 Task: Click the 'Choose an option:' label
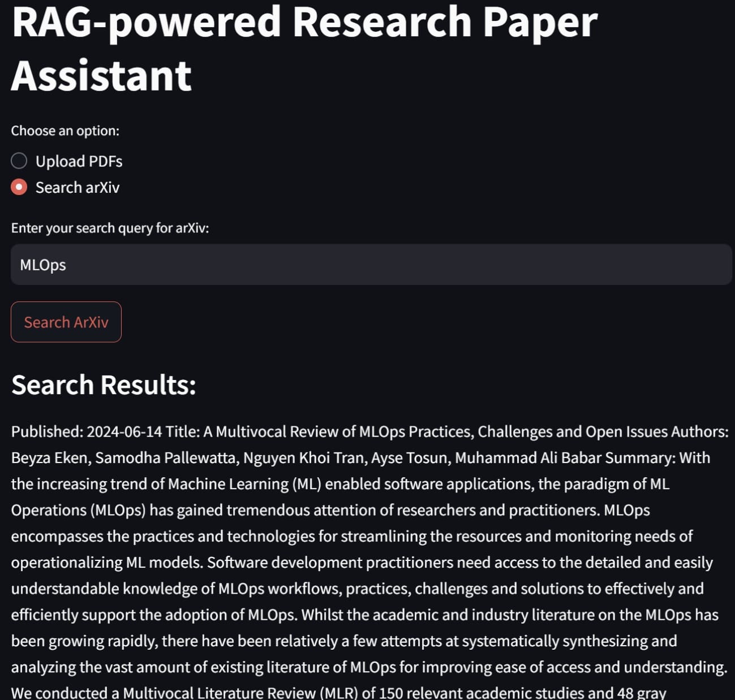click(65, 131)
